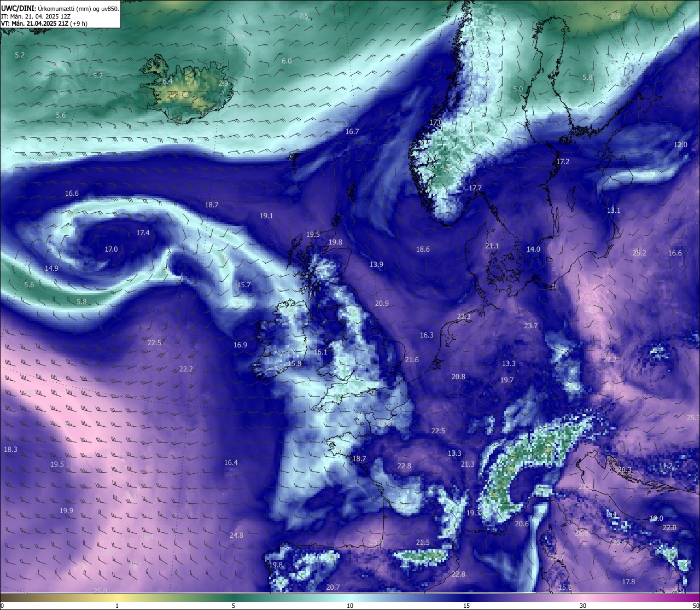Image resolution: width=700 pixels, height=610 pixels.
Task: Click the 12.0 value on the map
Action: tap(680, 144)
